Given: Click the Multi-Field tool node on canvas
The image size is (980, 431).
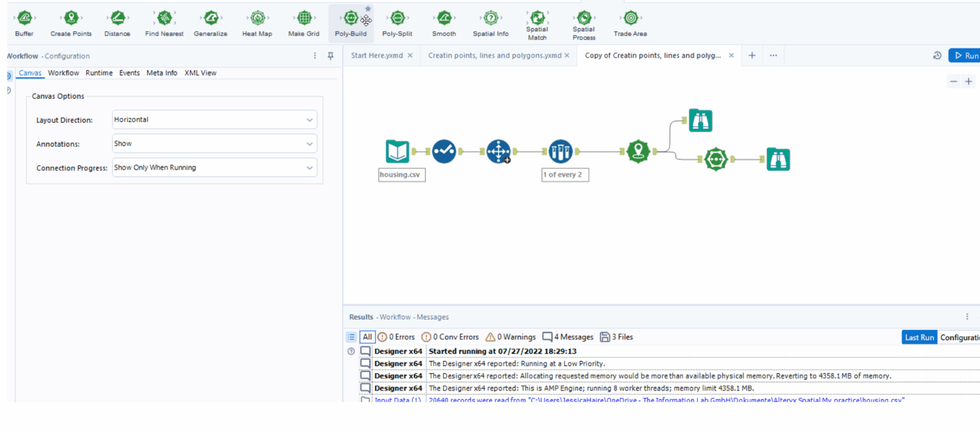Looking at the screenshot, I should coord(499,151).
